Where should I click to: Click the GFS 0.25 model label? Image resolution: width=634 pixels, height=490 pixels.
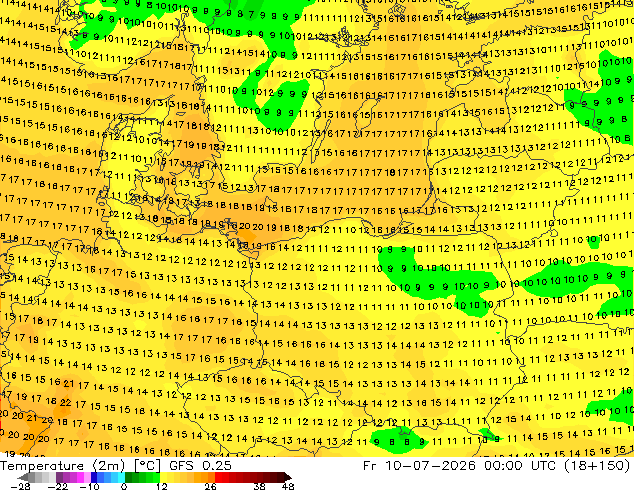coord(200,466)
